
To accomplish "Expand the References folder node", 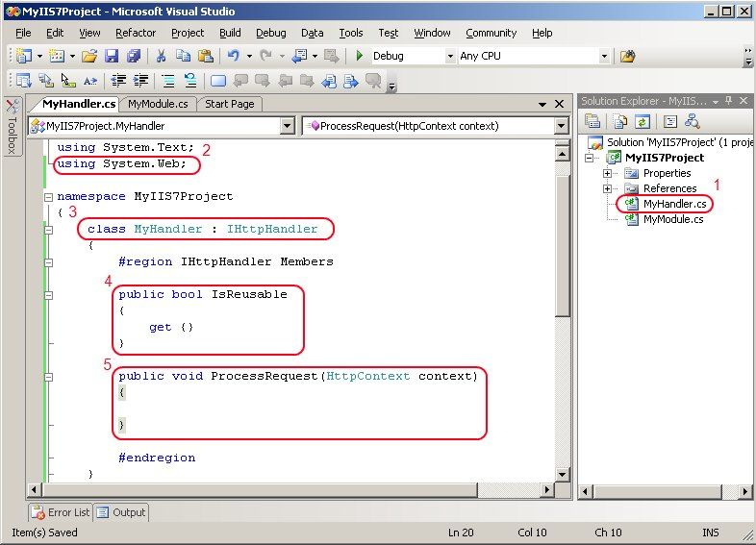I will coord(607,188).
